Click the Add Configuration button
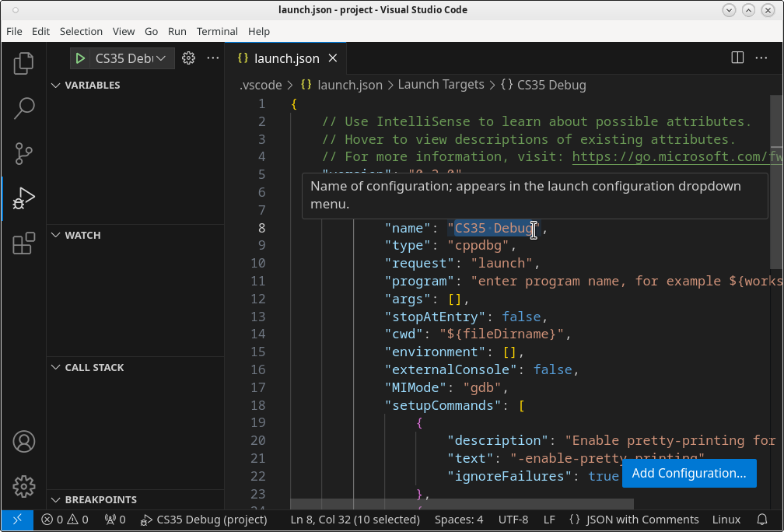The height and width of the screenshot is (532, 784). (689, 473)
